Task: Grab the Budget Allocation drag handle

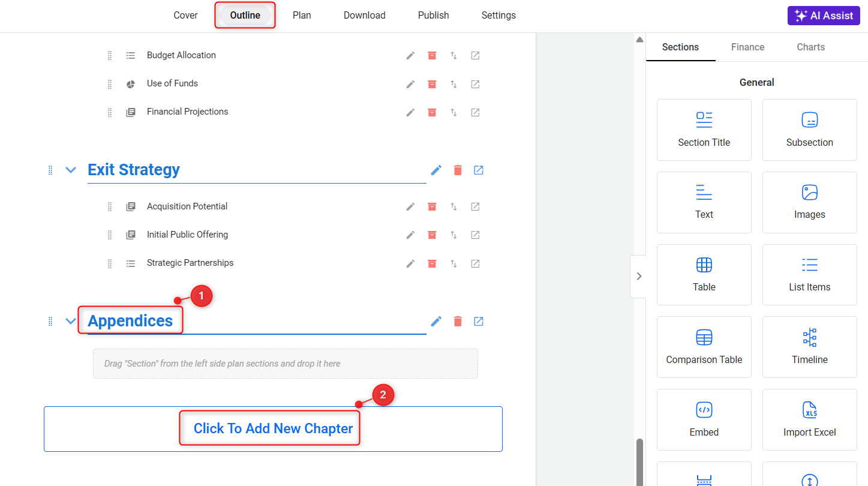Action: click(110, 55)
